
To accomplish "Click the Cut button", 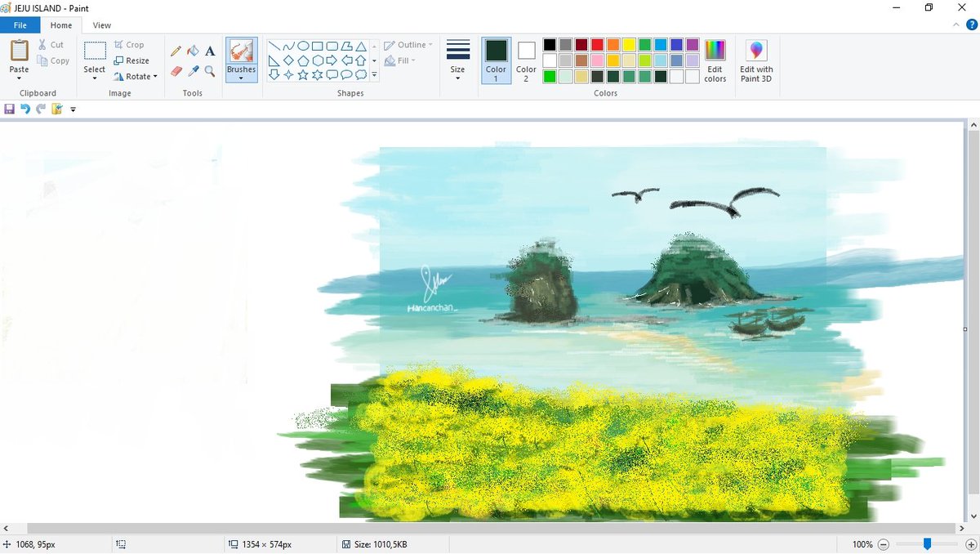I will [x=51, y=45].
